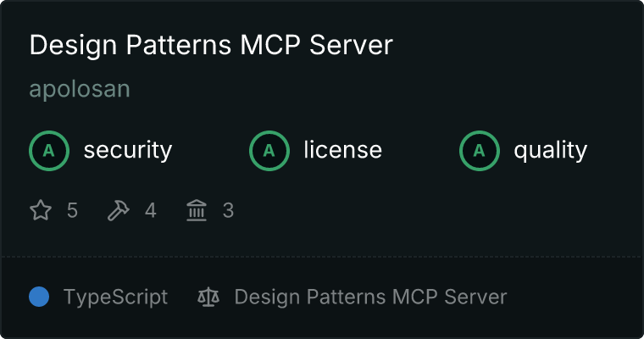644x339 pixels.
Task: Click the blue TypeScript language dot
Action: 39,297
